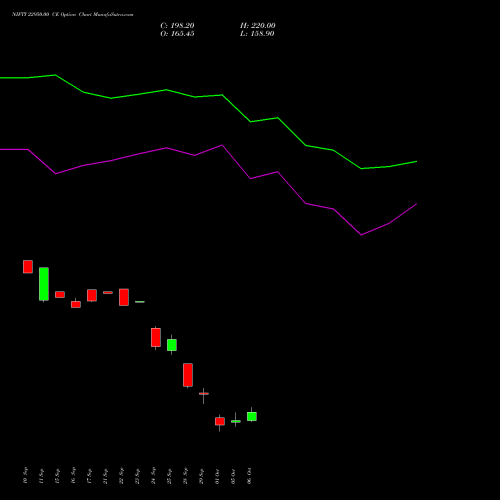Select the red candlestick above 01 Oct
The image size is (500, 500).
[220, 421]
